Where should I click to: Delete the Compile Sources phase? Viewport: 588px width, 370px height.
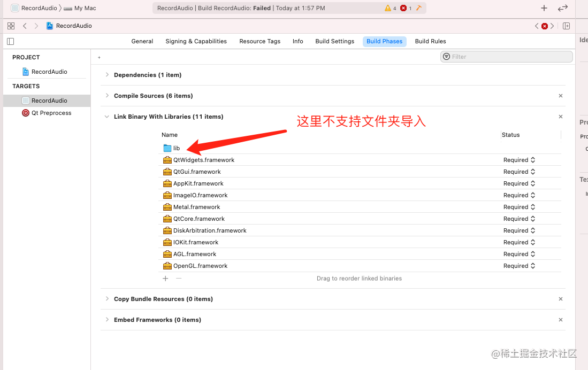coord(561,96)
